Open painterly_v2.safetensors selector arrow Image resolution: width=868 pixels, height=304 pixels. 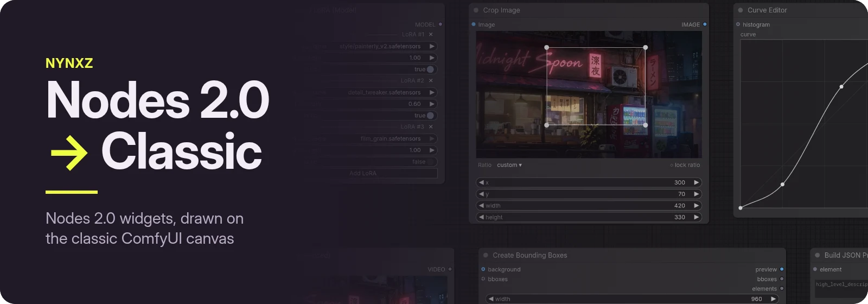[432, 46]
